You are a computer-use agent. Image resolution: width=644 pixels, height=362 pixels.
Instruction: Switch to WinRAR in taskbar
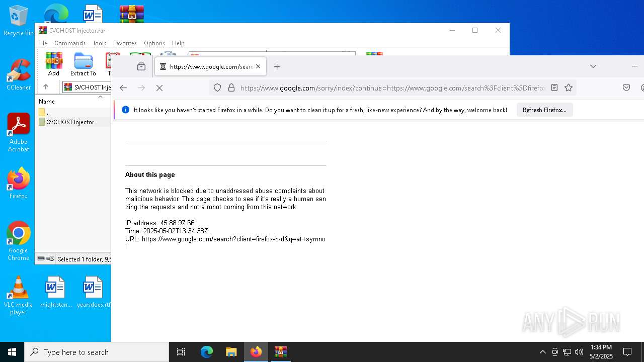(280, 352)
